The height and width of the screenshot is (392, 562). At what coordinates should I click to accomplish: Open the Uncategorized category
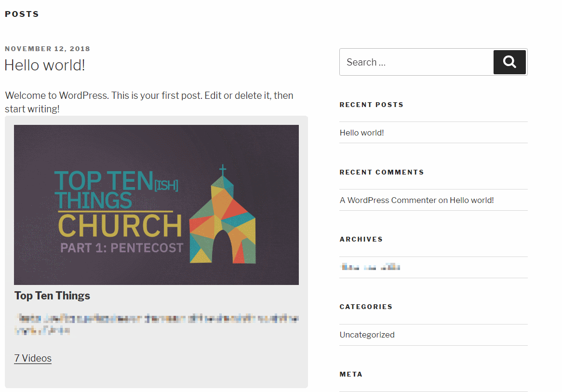tap(367, 335)
